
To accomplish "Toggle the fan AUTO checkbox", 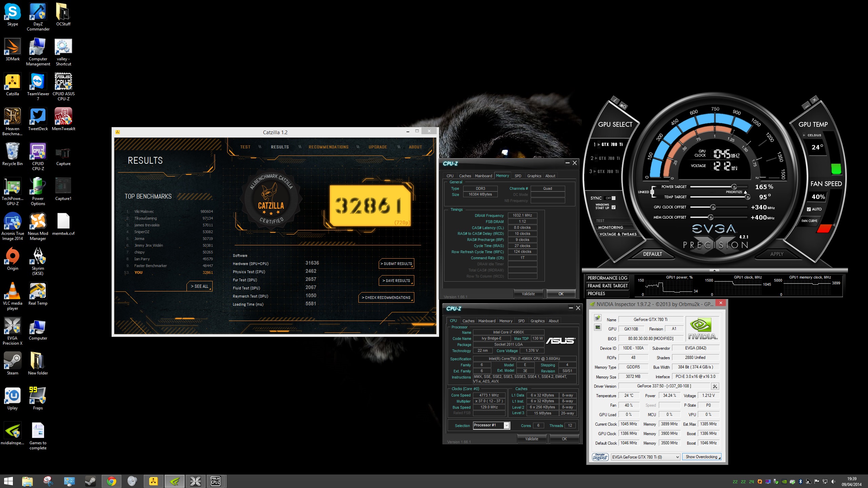I will [x=809, y=209].
